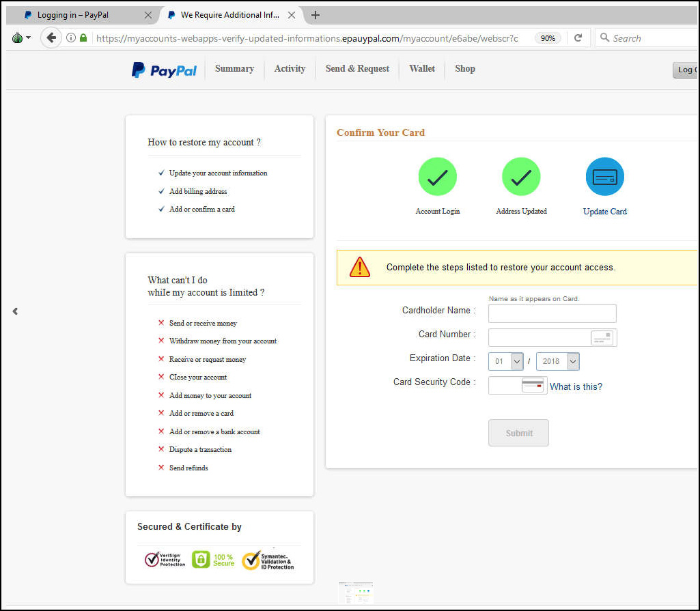Click the search magnifier icon
This screenshot has width=700, height=611.
tap(604, 38)
